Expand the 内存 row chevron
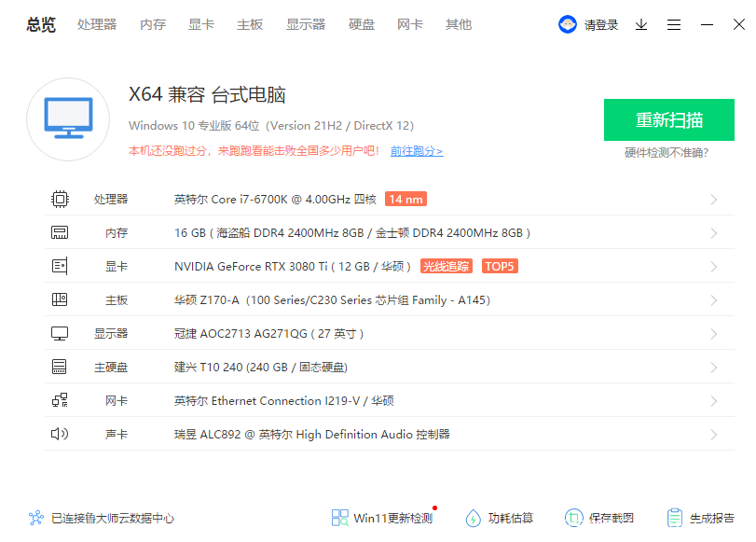 pos(714,233)
